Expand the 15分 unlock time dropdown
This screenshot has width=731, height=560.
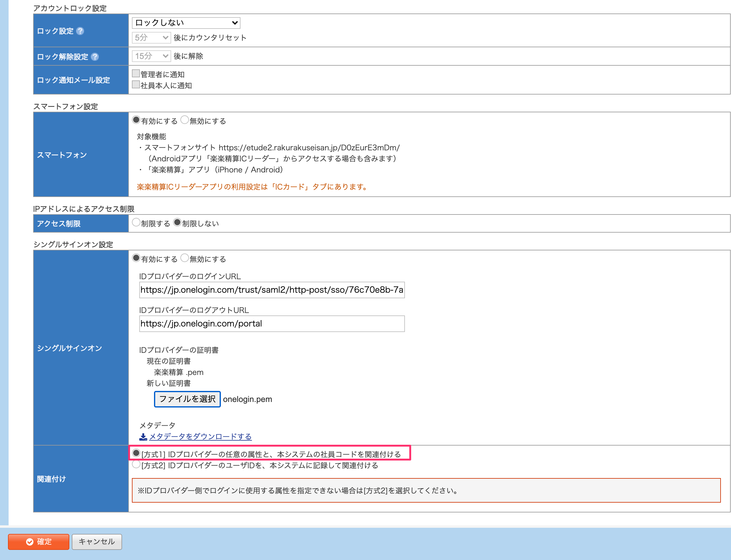click(151, 56)
